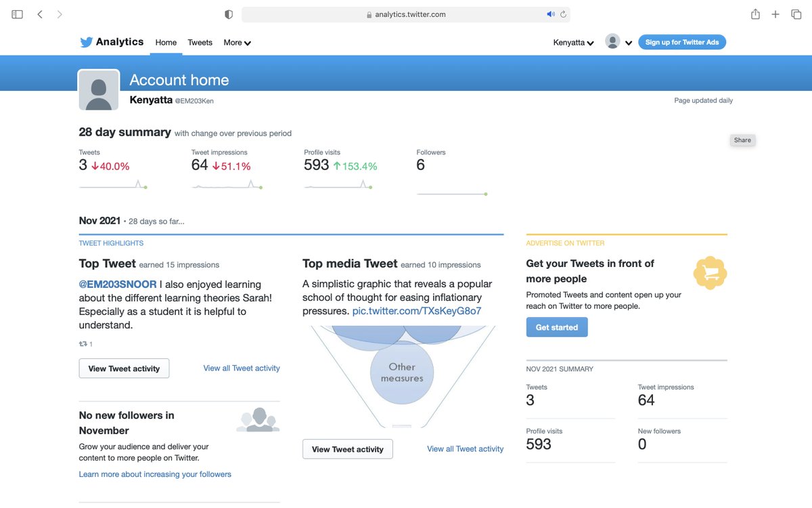This screenshot has width=812, height=508.
Task: Go forward with Safari's forward arrow
Action: (x=60, y=14)
